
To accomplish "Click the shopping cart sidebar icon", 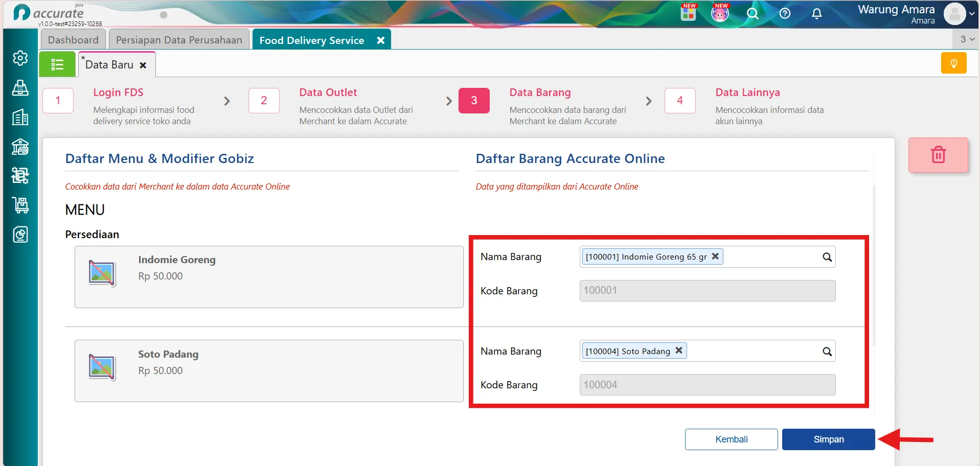I will (20, 205).
